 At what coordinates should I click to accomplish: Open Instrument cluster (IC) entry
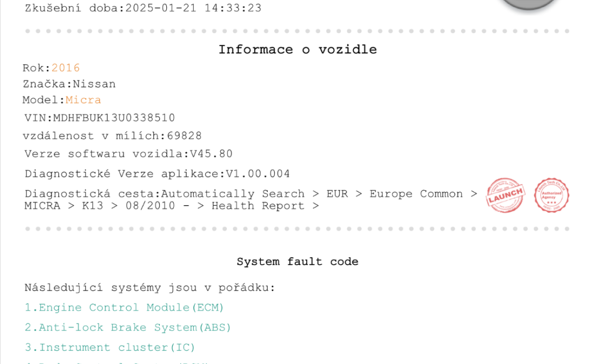coord(110,348)
